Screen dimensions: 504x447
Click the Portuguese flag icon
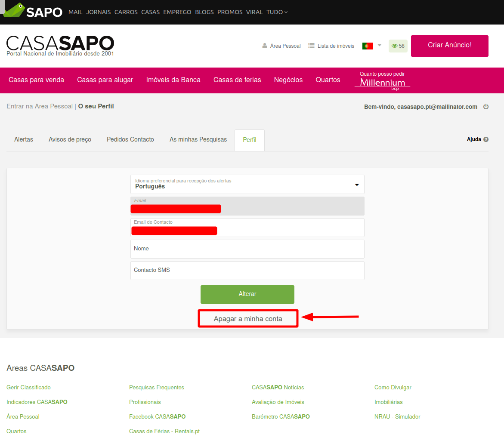coord(367,46)
